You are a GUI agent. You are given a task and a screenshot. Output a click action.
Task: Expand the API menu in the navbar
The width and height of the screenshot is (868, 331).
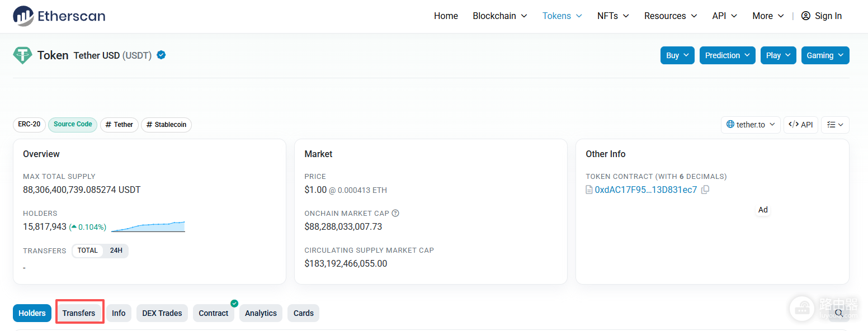(x=725, y=16)
